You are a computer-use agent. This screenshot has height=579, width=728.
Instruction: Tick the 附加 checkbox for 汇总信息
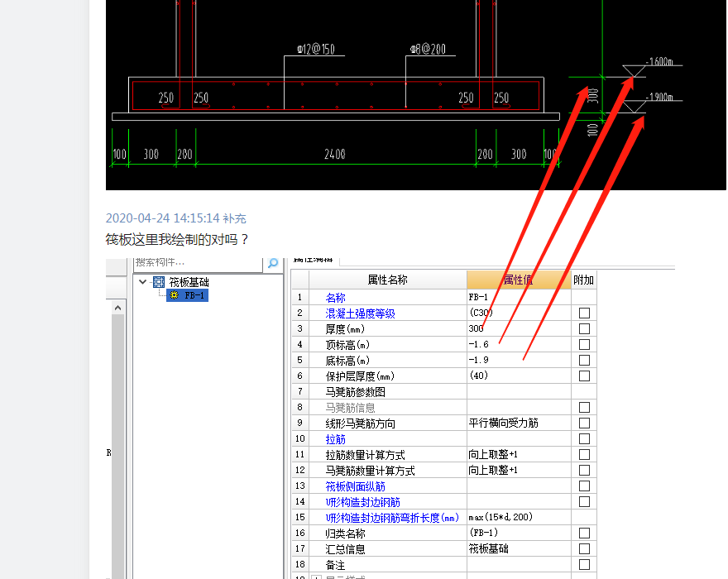(x=585, y=549)
